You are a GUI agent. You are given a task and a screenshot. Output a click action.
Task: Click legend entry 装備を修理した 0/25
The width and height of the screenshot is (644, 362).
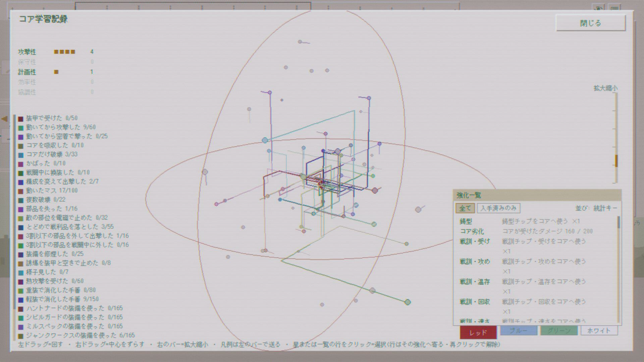pos(51,254)
